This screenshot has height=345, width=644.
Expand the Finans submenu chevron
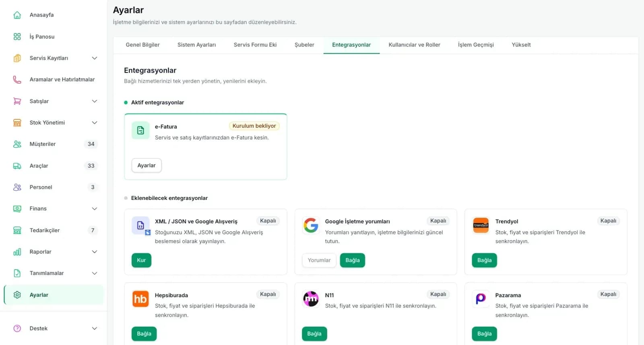[x=95, y=208]
